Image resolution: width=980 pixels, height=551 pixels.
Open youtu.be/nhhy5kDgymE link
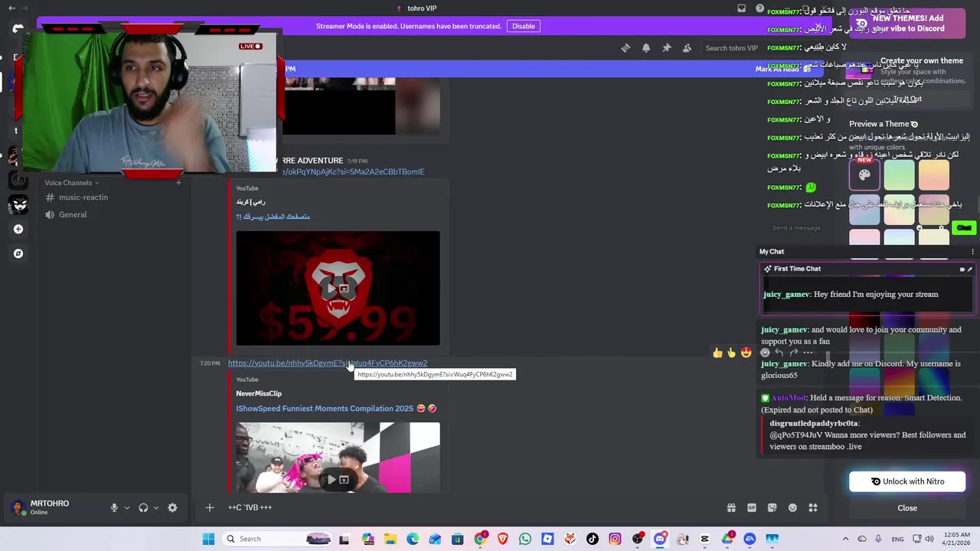328,364
